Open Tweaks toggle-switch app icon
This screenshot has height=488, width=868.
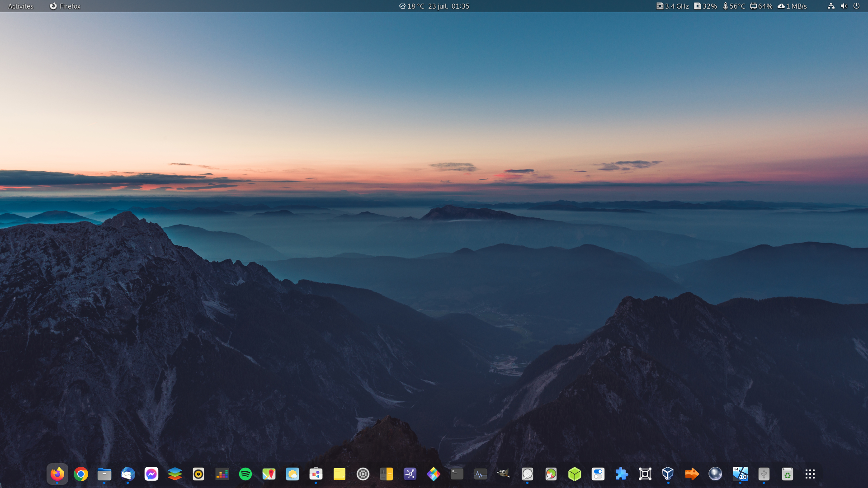(x=598, y=474)
